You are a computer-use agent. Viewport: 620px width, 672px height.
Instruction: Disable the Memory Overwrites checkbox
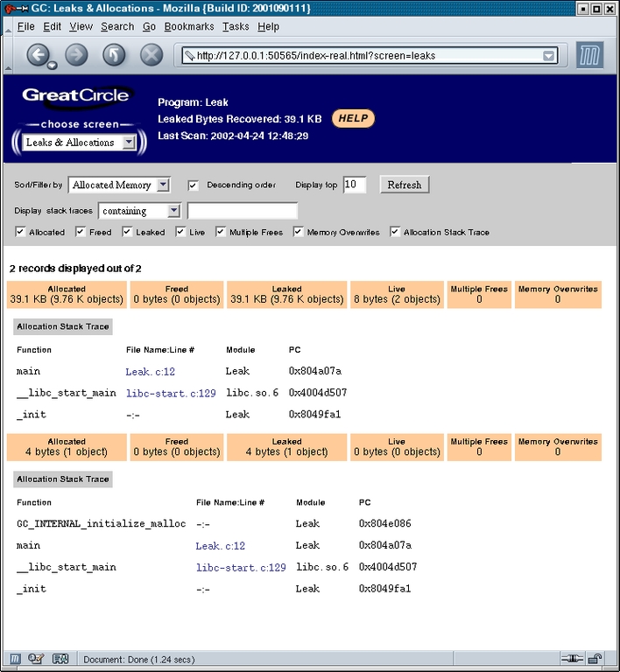[299, 232]
